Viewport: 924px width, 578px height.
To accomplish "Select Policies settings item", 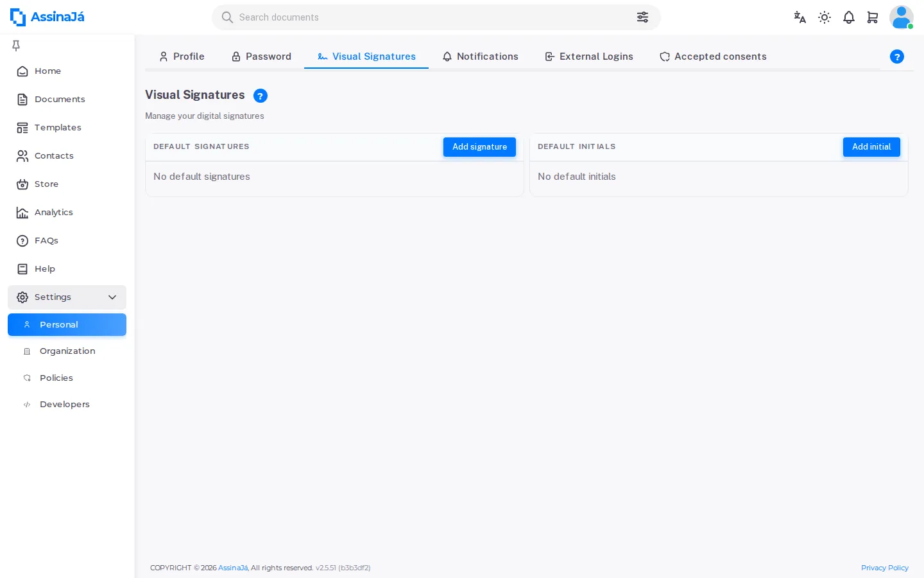I will 67,378.
